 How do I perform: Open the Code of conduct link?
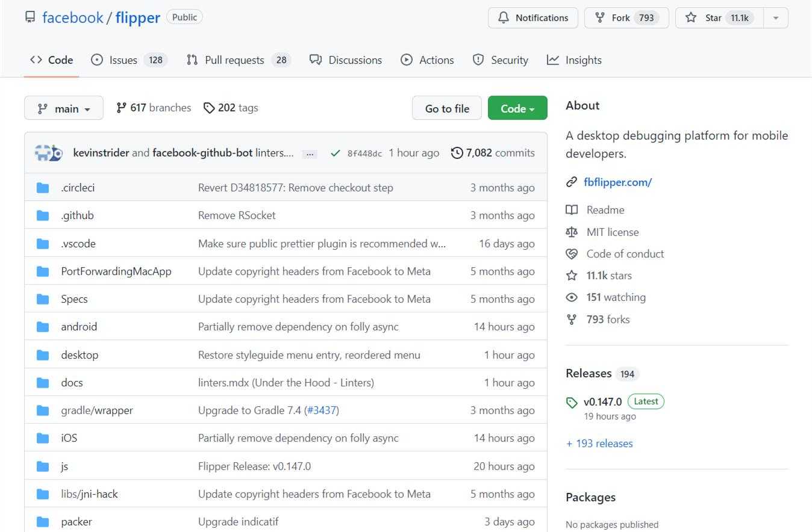625,254
